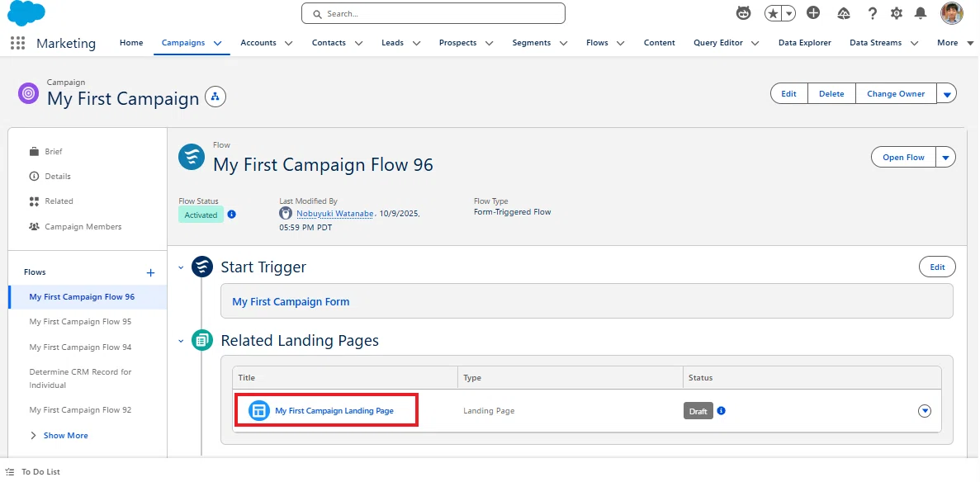Click the Related Landing Pages step icon
The width and height of the screenshot is (980, 482).
(x=202, y=340)
